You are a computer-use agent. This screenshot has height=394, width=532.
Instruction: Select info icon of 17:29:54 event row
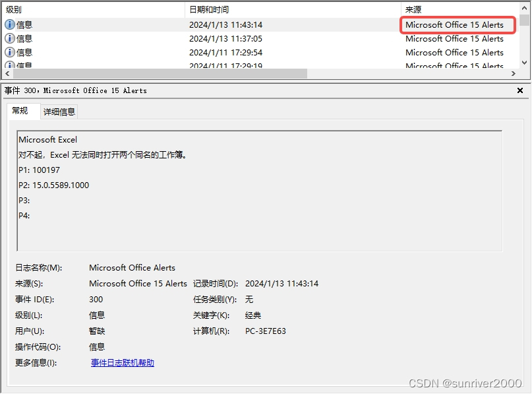9,53
